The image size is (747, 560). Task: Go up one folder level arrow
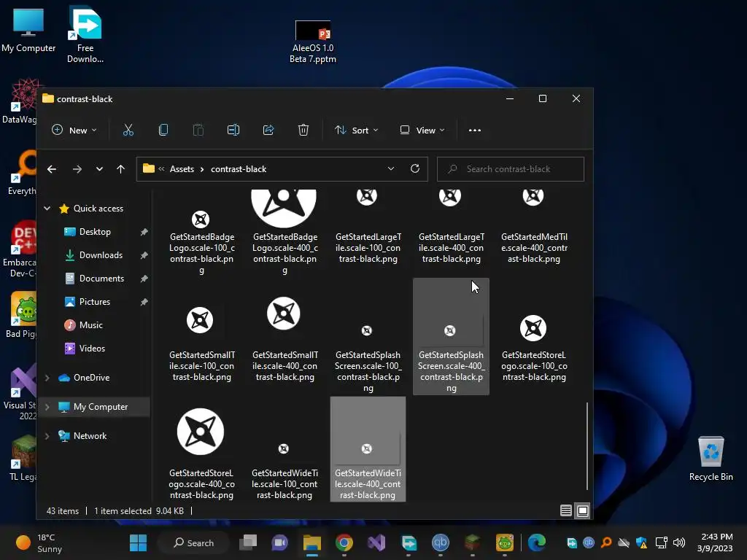tap(121, 169)
